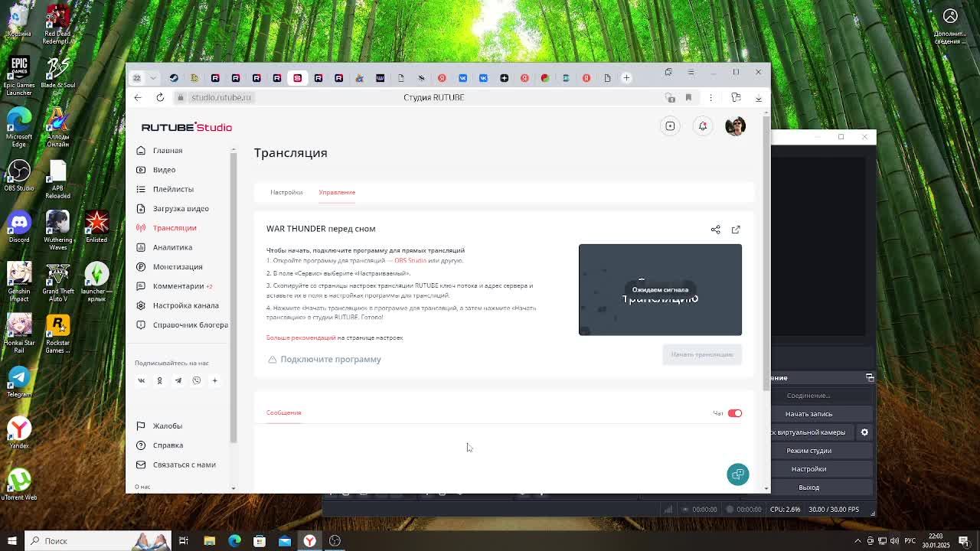The height and width of the screenshot is (551, 980).
Task: Open browser downloads icon
Action: (759, 98)
